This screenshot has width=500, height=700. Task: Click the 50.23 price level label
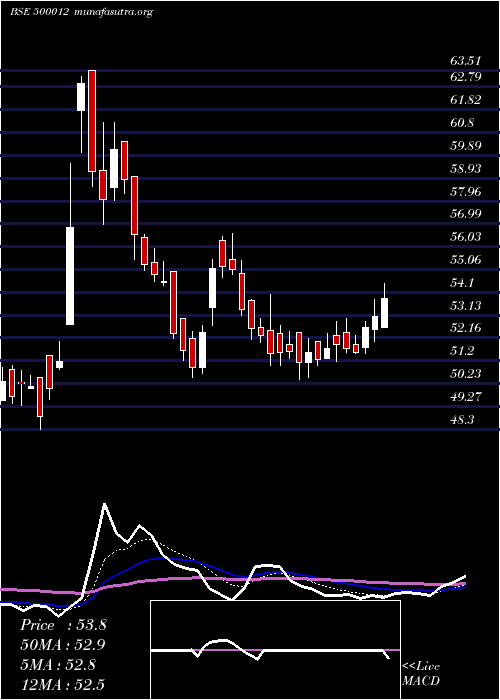pyautogui.click(x=466, y=374)
